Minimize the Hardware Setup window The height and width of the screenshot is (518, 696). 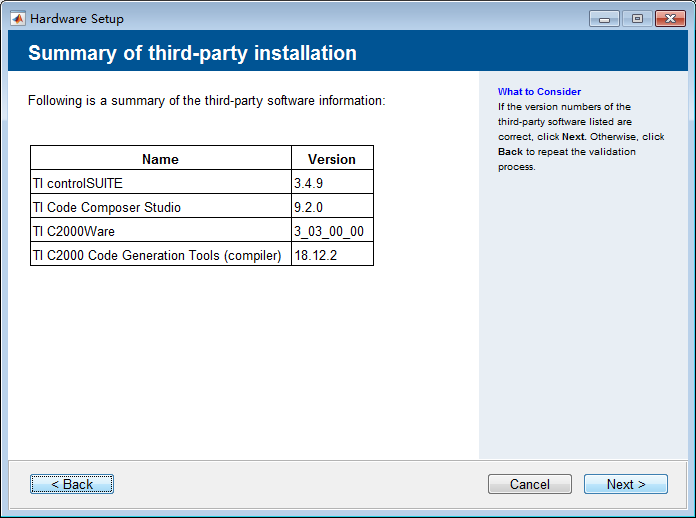click(x=604, y=19)
